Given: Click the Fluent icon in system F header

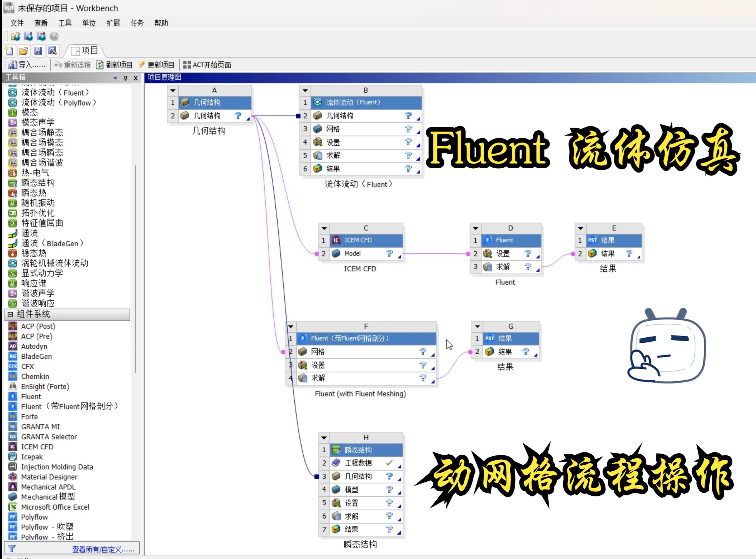Looking at the screenshot, I should point(303,338).
